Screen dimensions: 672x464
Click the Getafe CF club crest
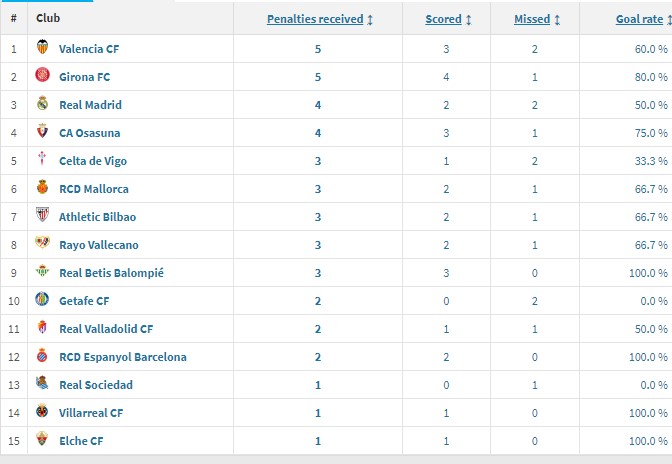tap(42, 299)
